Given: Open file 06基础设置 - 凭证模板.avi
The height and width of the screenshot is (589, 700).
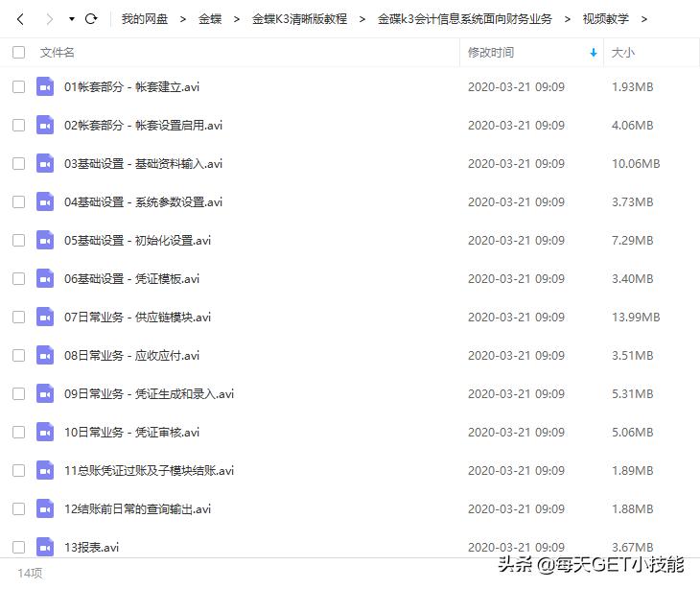Looking at the screenshot, I should 131,278.
